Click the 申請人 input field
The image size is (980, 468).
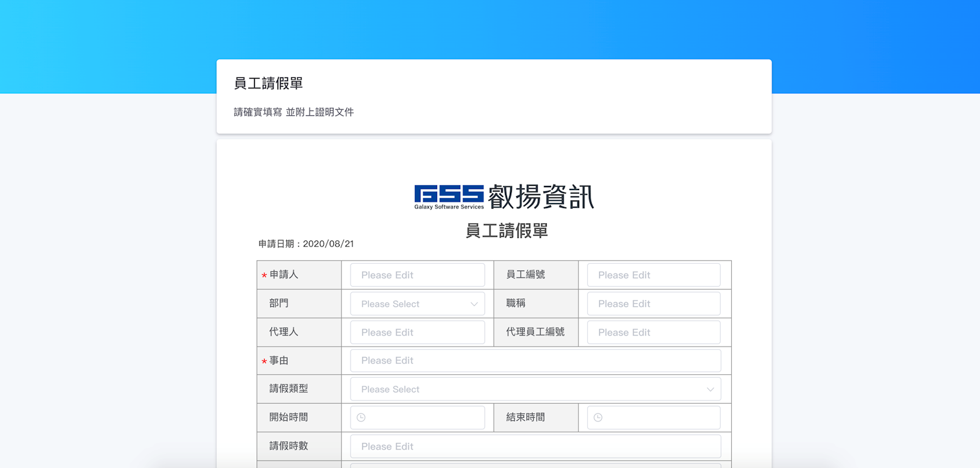coord(417,275)
